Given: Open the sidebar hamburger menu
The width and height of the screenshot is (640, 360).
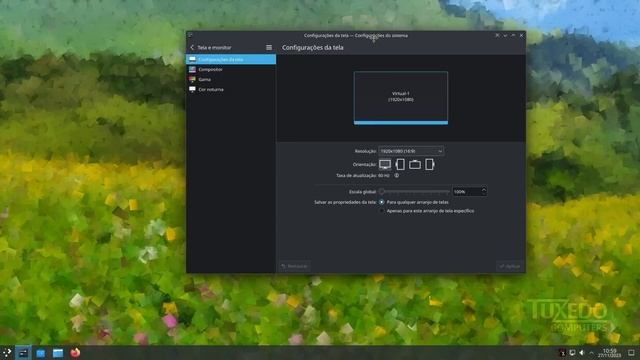Looking at the screenshot, I should tap(269, 48).
